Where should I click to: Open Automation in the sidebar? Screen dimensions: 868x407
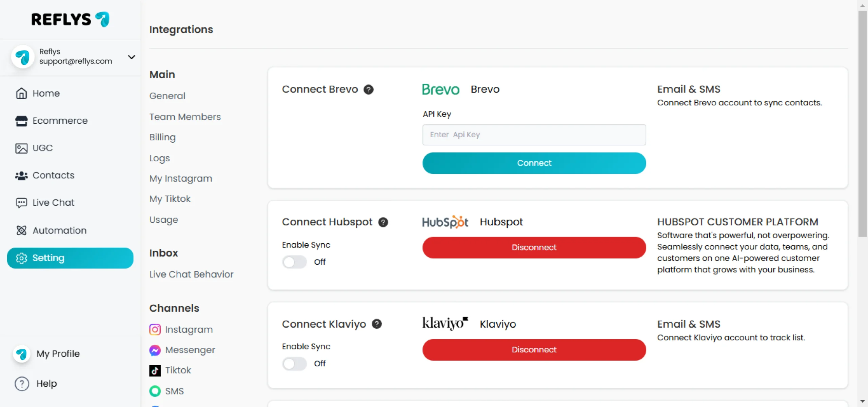(x=70, y=230)
